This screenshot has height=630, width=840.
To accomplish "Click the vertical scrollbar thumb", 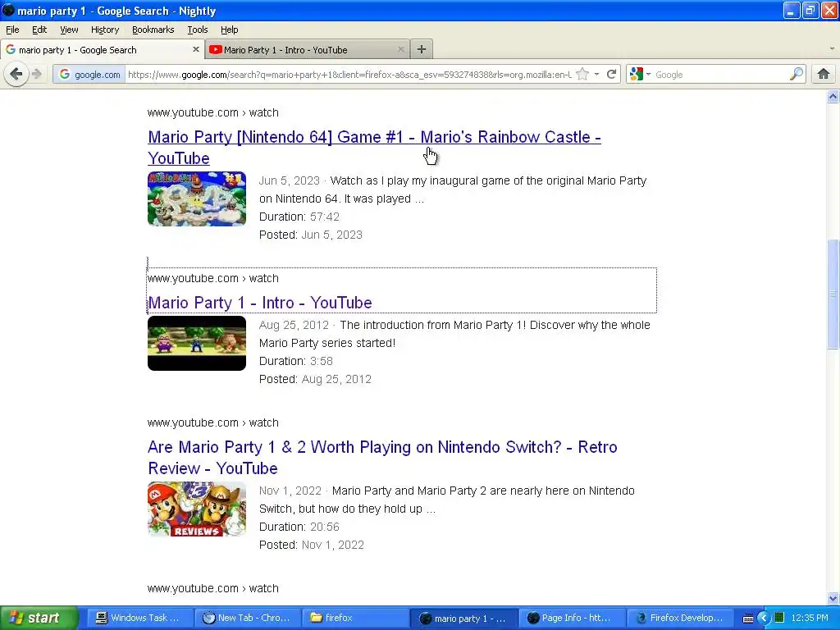I will point(833,294).
